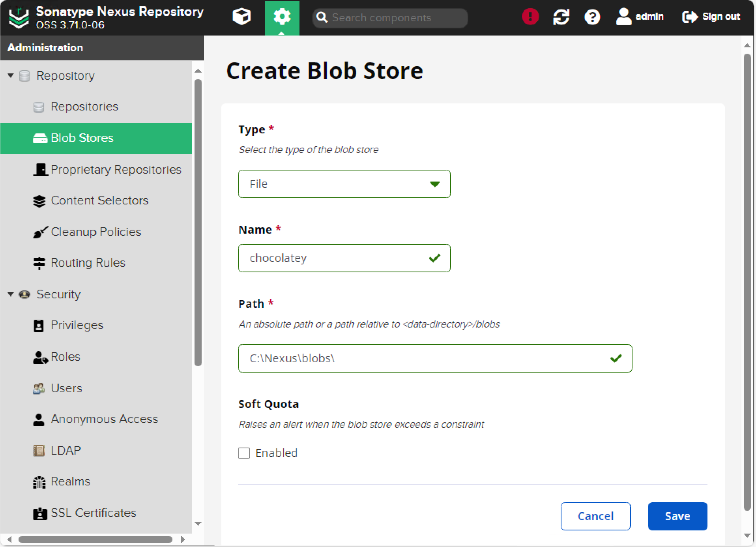
Task: Click the Path field with C:\Nexus\blobs\
Action: 435,358
